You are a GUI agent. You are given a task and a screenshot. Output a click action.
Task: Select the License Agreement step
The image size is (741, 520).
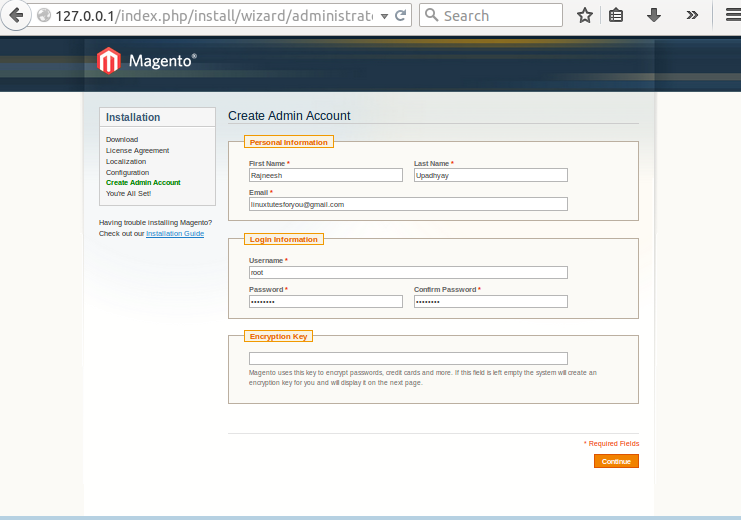[138, 150]
